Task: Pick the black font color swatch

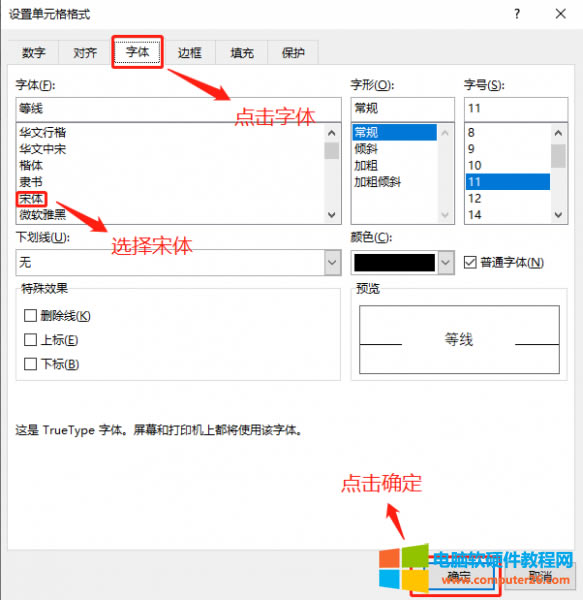Action: (394, 262)
